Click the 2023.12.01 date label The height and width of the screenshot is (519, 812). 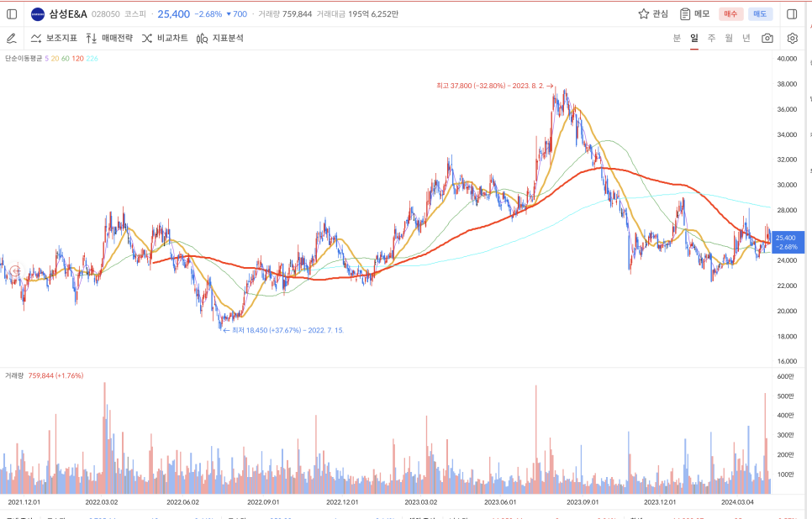pos(660,502)
